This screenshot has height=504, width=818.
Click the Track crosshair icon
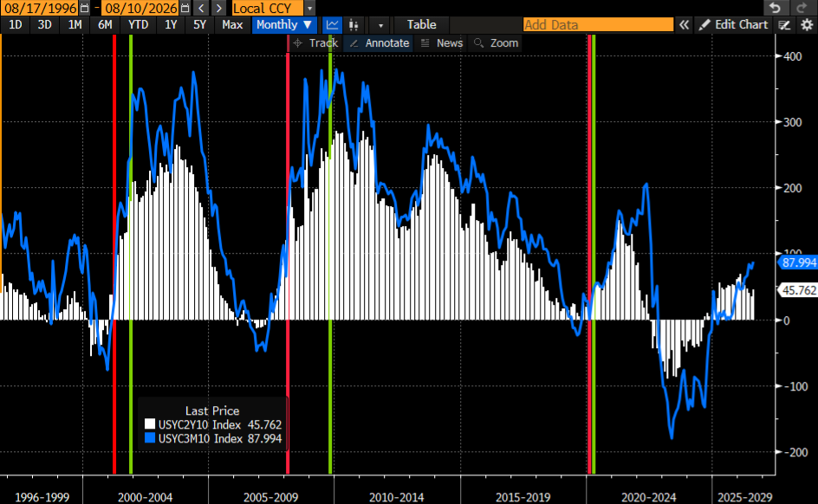(298, 43)
